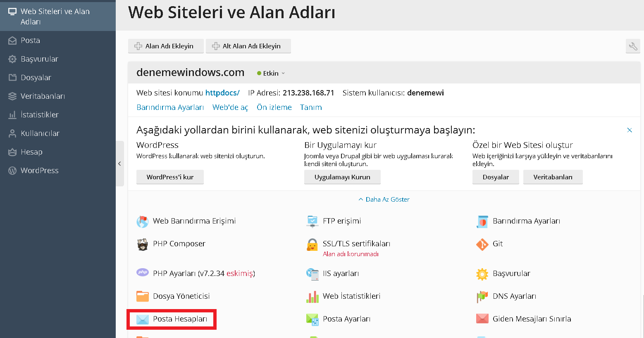Click the Git icon
The height and width of the screenshot is (338, 644).
[x=482, y=244]
